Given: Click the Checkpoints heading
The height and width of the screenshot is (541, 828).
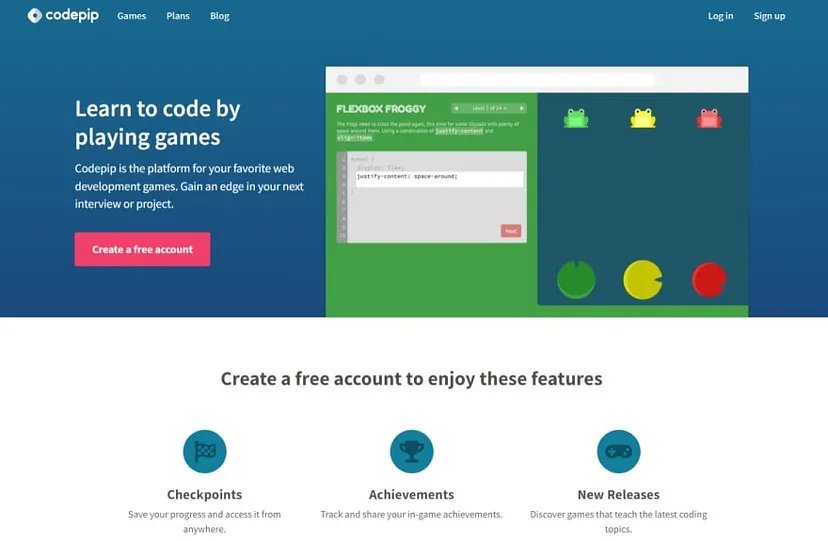Looking at the screenshot, I should (x=205, y=495).
